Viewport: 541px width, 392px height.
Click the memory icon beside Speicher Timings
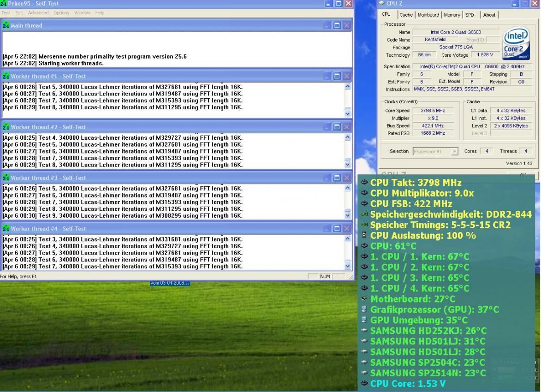(364, 225)
